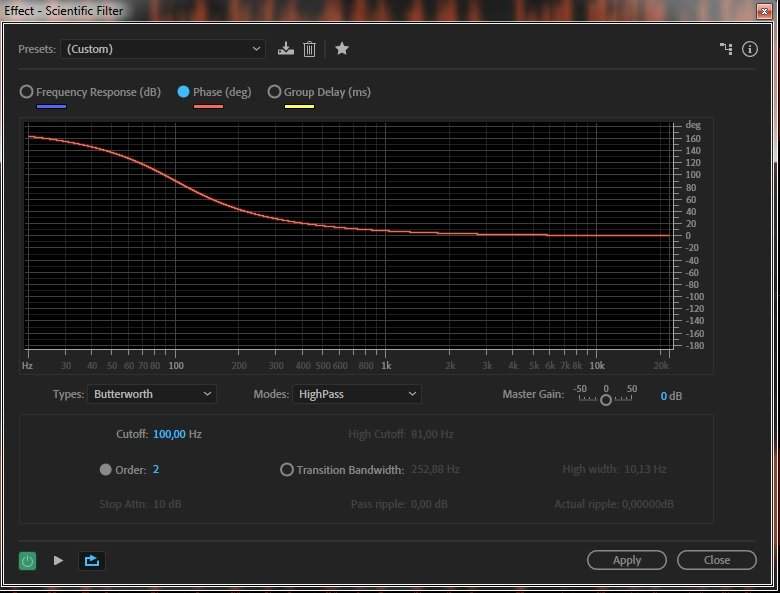
Task: Switch to Group Delay (ms) view
Action: [274, 92]
